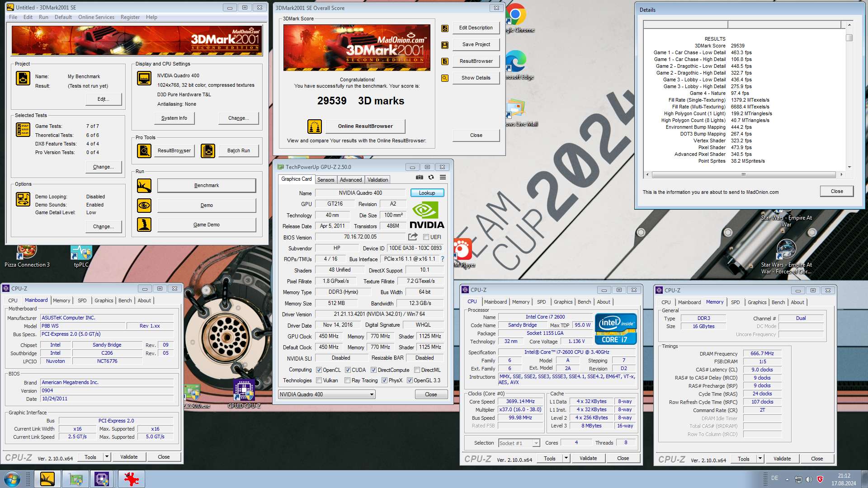The image size is (868, 488).
Task: Expand Tools dropdown arrow in CPU tab CPU-Z window
Action: tap(566, 458)
